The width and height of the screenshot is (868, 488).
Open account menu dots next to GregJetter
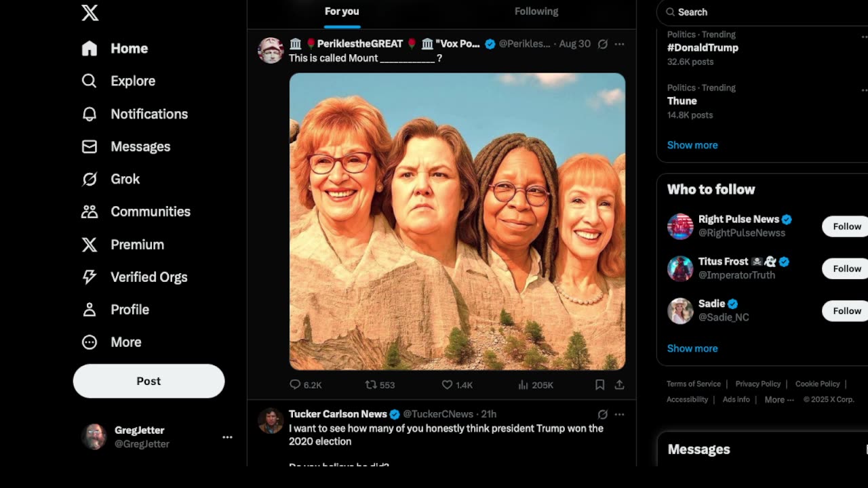228,437
